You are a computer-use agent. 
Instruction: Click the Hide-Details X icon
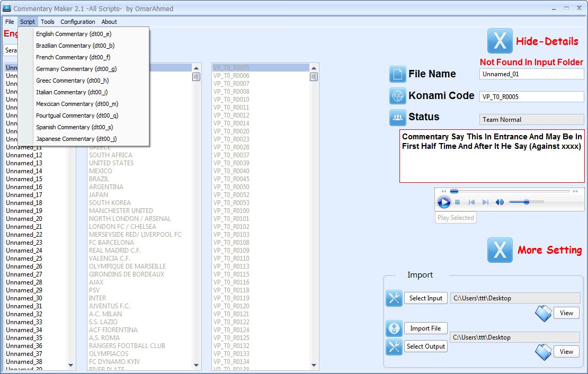[x=500, y=41]
